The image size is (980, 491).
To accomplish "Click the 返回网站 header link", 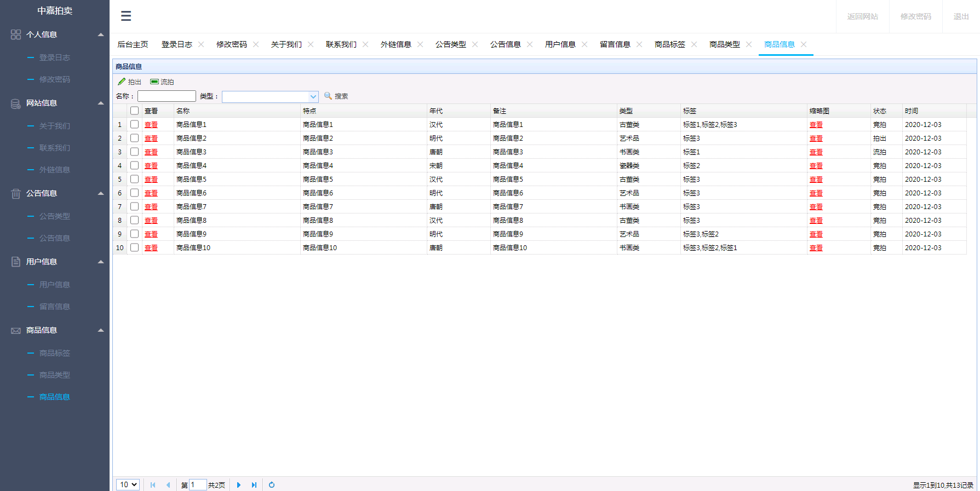I will tap(863, 16).
